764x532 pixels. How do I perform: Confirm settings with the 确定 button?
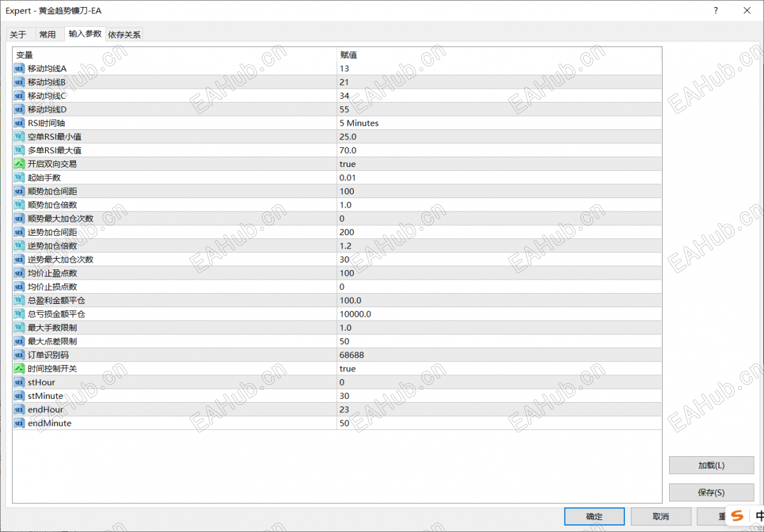pos(595,517)
